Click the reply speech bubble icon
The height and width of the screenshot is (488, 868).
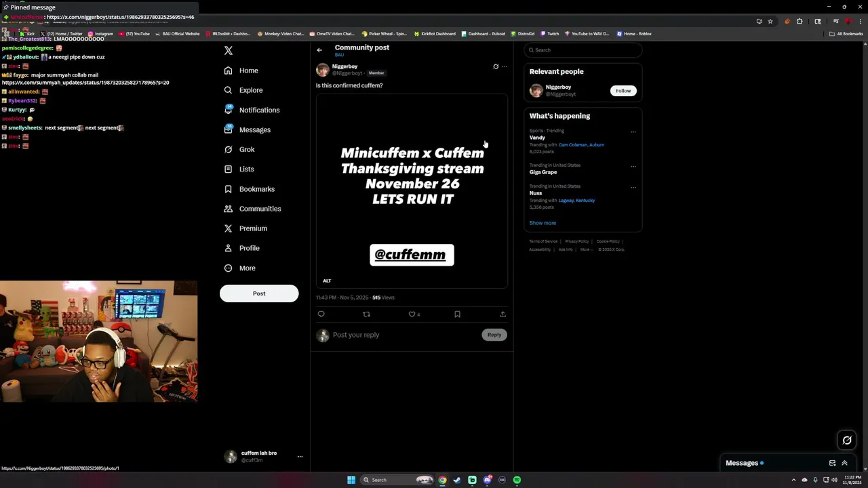pyautogui.click(x=321, y=314)
